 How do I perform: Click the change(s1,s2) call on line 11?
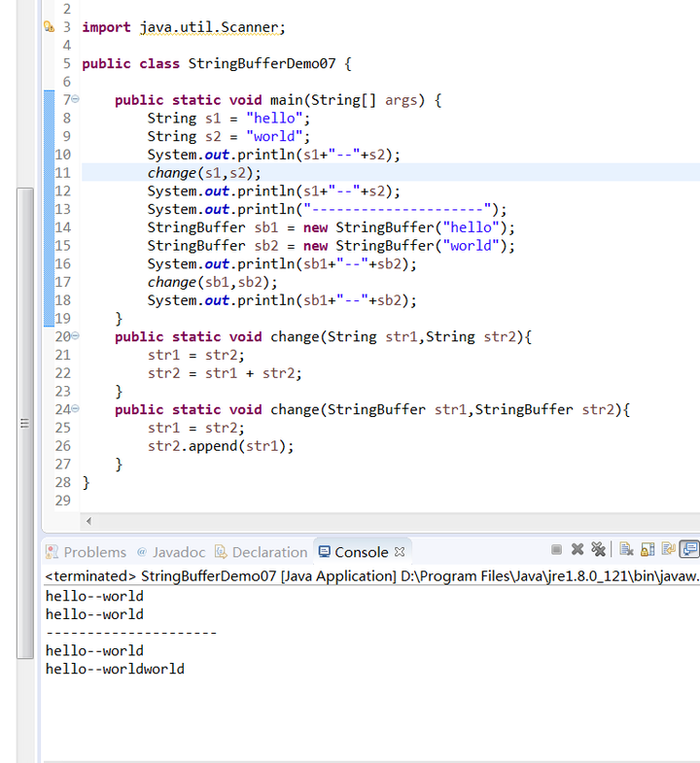(204, 173)
